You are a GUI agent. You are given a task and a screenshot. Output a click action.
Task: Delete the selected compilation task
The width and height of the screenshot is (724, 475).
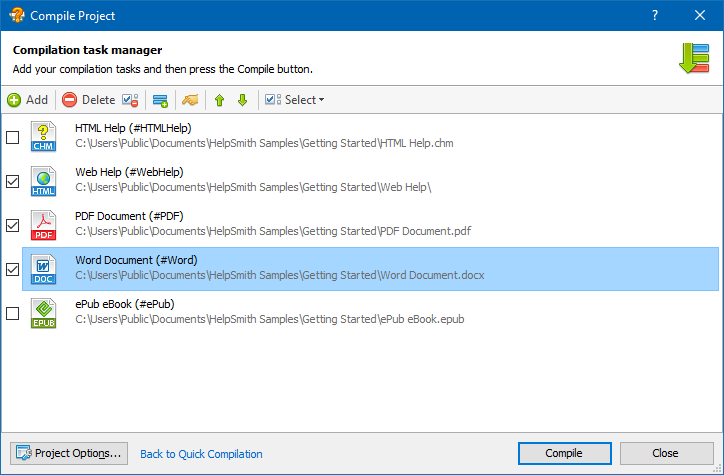(88, 100)
